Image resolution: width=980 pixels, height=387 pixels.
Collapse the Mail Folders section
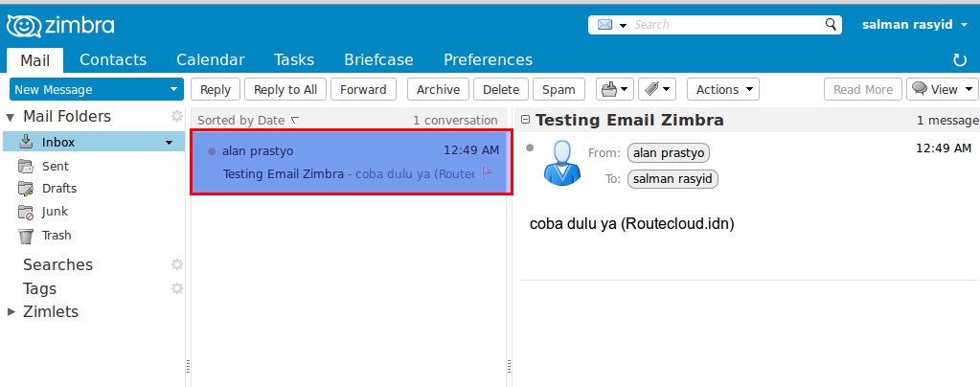click(10, 117)
